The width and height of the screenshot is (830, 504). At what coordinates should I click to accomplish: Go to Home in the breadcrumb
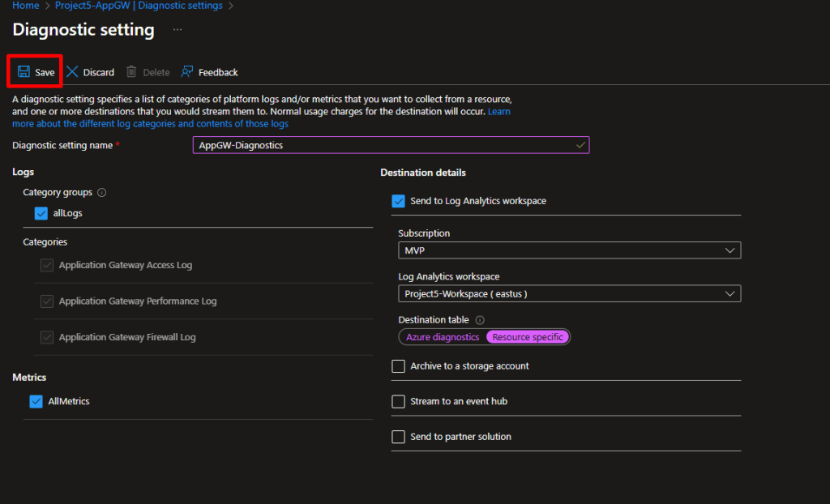25,6
